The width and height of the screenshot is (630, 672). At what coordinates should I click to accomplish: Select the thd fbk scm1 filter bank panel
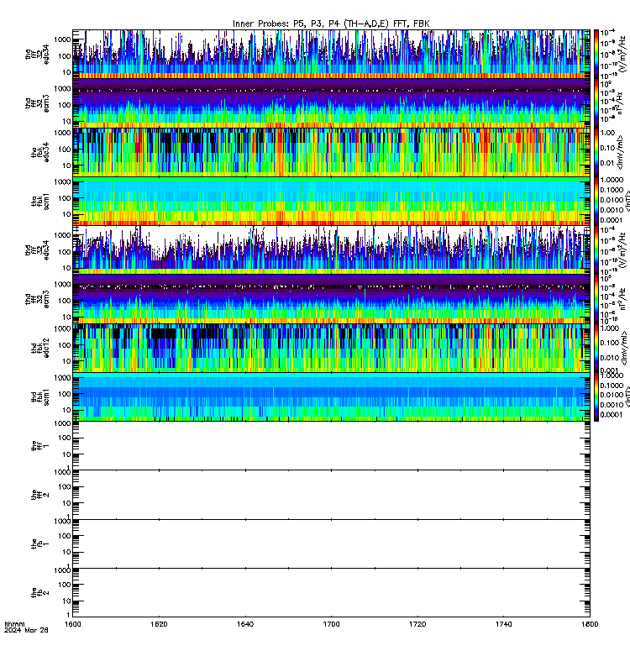331,396
